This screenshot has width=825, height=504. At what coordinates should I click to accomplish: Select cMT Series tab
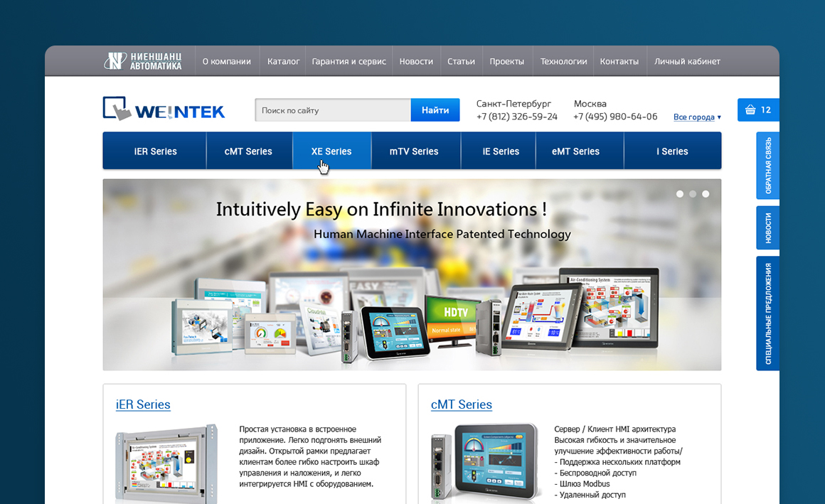pos(248,151)
